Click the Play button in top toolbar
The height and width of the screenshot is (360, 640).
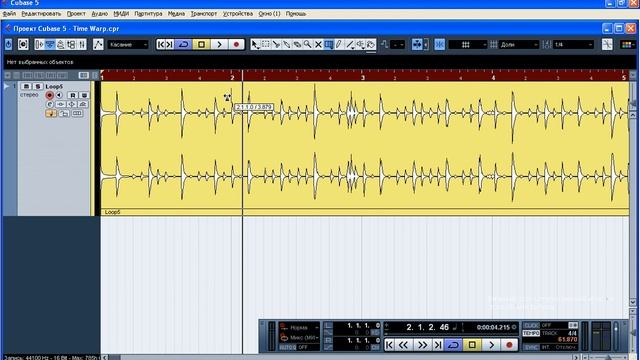click(219, 44)
